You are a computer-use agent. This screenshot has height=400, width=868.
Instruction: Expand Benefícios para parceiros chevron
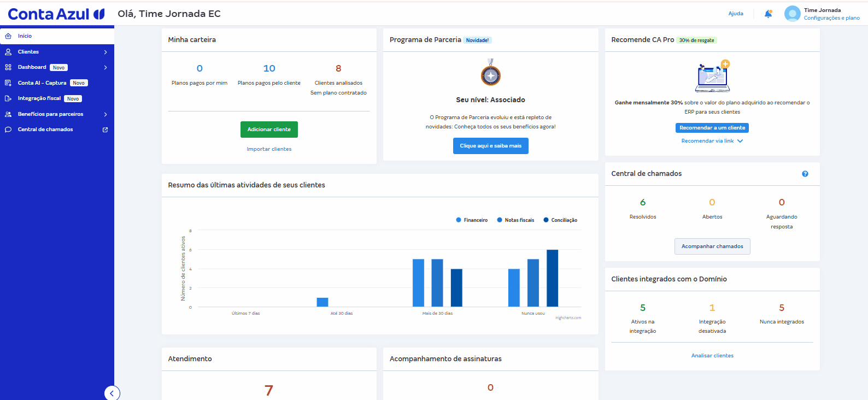105,114
